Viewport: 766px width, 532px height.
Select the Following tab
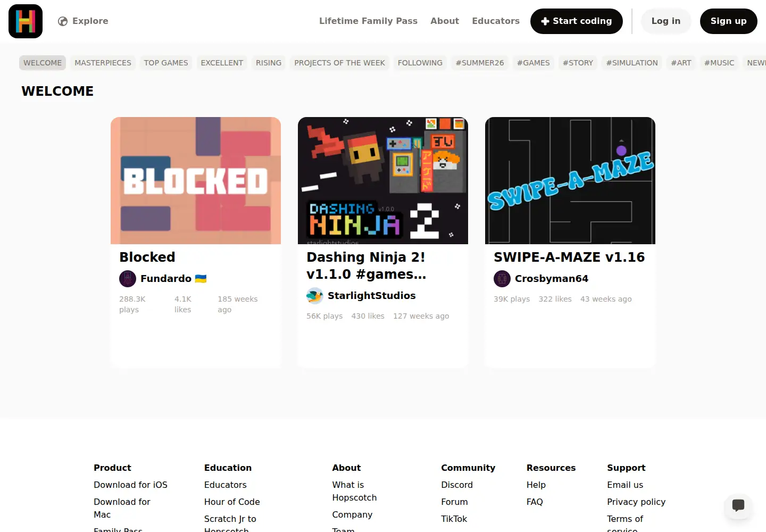[x=420, y=63]
